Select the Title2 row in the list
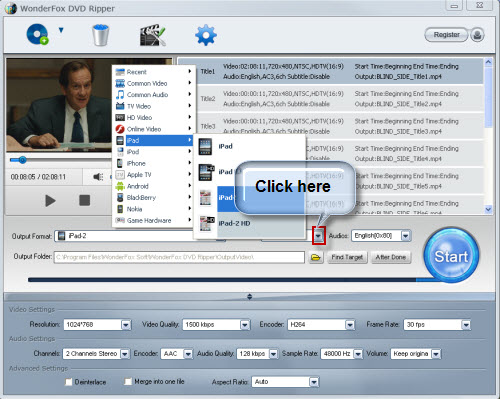The width and height of the screenshot is (500, 399). (340, 99)
